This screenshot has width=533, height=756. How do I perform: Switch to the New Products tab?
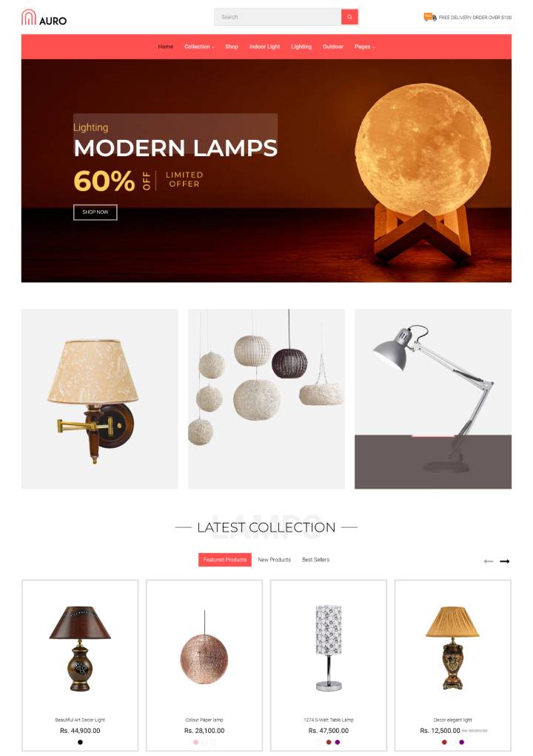[274, 560]
